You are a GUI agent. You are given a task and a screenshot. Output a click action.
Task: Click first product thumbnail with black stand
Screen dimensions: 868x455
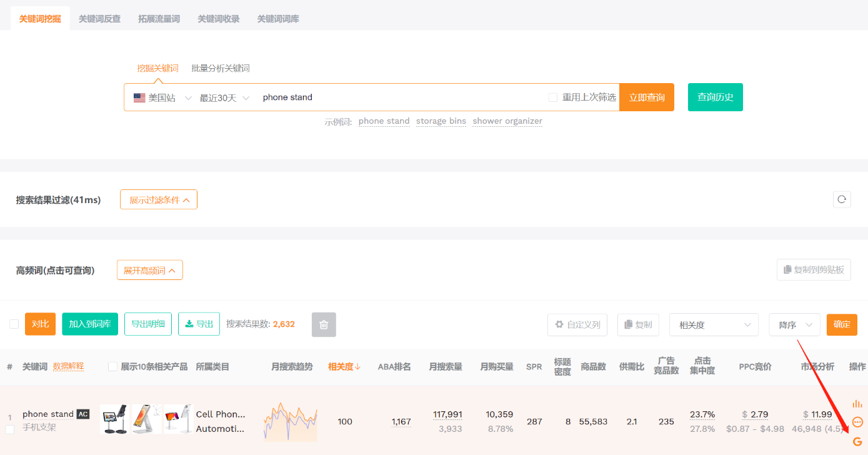115,419
